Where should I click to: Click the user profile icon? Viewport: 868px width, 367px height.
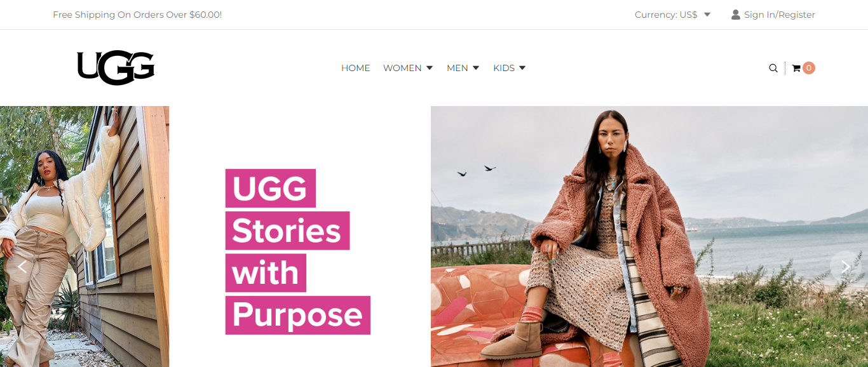tap(736, 15)
